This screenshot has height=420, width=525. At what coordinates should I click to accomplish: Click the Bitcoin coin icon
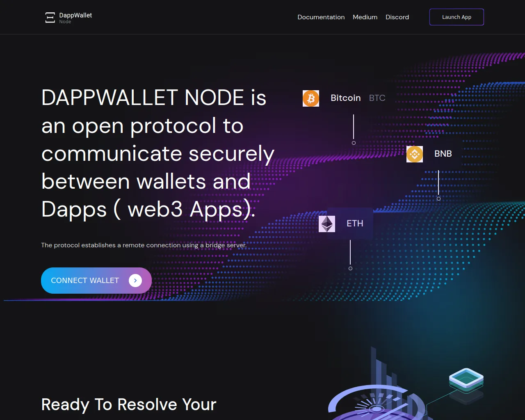click(311, 98)
